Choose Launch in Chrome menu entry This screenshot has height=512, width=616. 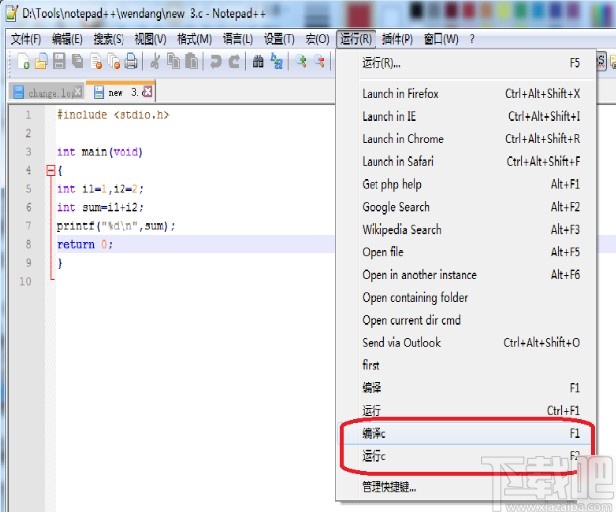tap(403, 139)
